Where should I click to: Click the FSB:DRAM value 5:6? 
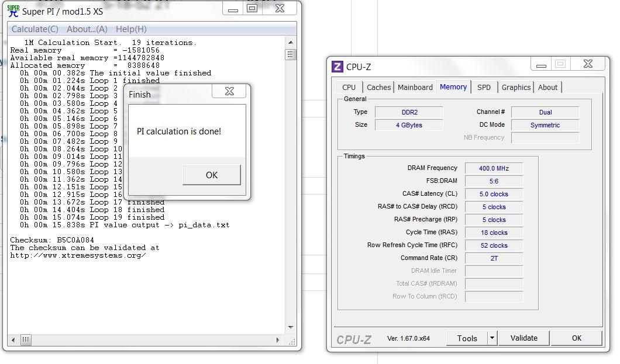(494, 181)
